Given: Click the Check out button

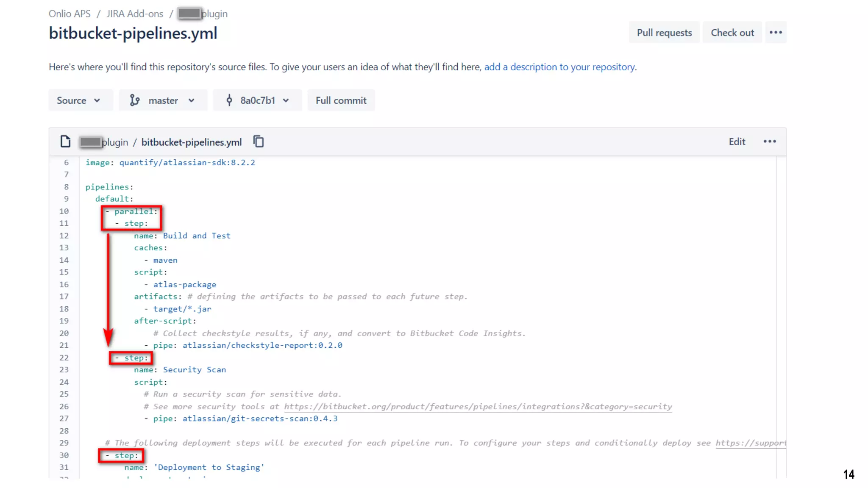Looking at the screenshot, I should pos(732,33).
